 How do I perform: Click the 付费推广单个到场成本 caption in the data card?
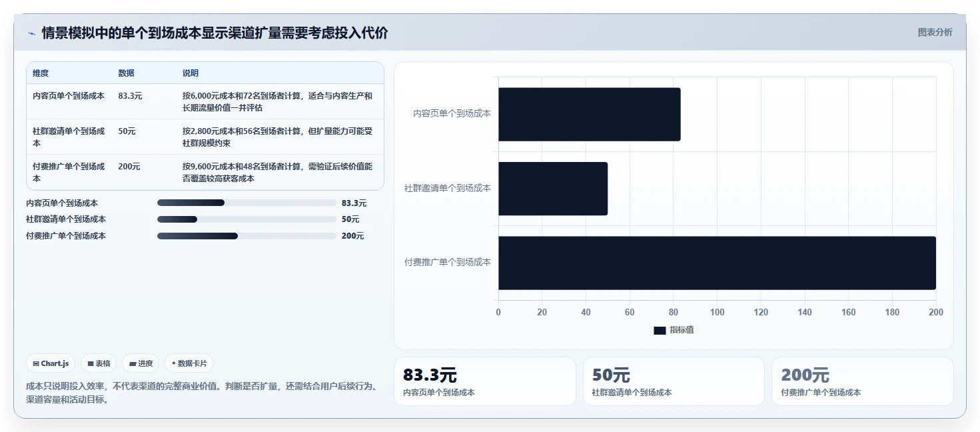pos(821,393)
